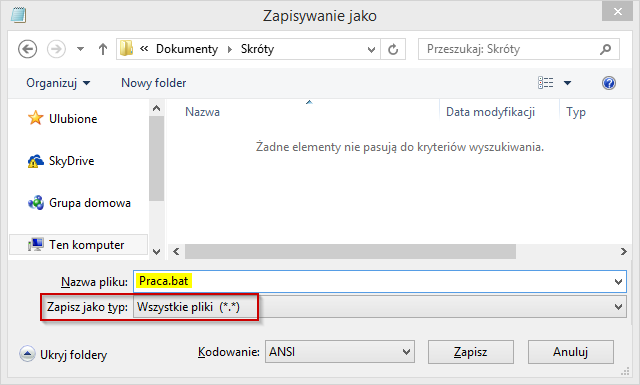Image resolution: width=640 pixels, height=385 pixels.
Task: Sort by the Typ column header
Action: click(576, 112)
